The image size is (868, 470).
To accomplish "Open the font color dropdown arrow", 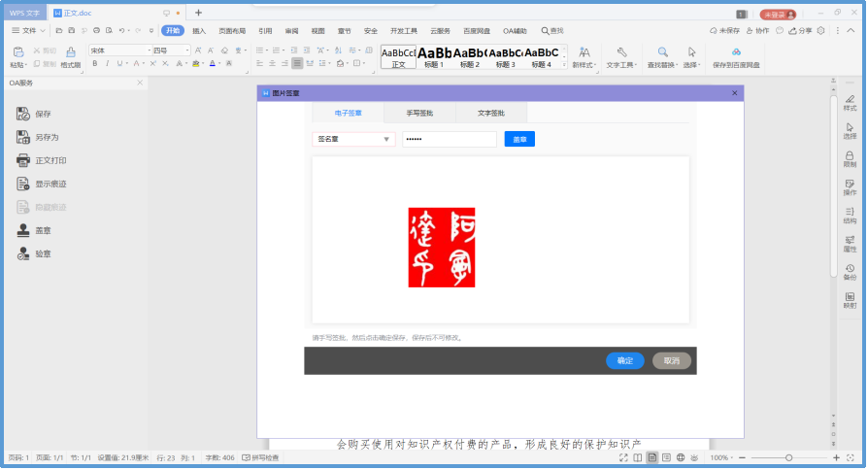I will [x=219, y=64].
